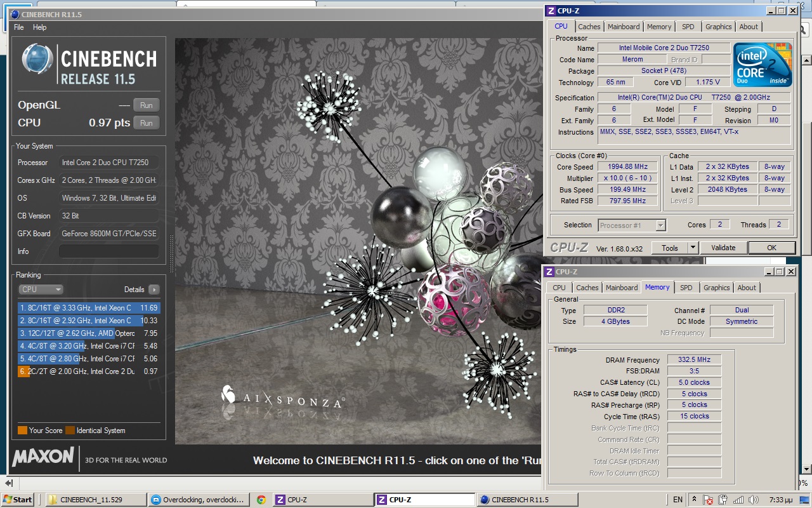Open the File menu in CINEBENCH
812x508 pixels.
point(19,27)
